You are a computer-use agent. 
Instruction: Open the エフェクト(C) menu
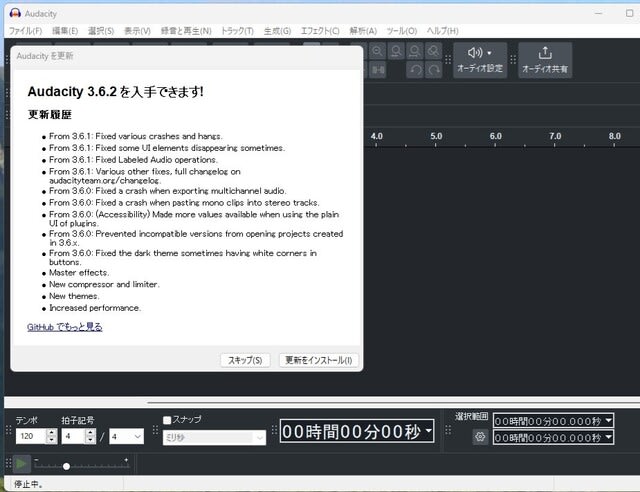click(320, 31)
